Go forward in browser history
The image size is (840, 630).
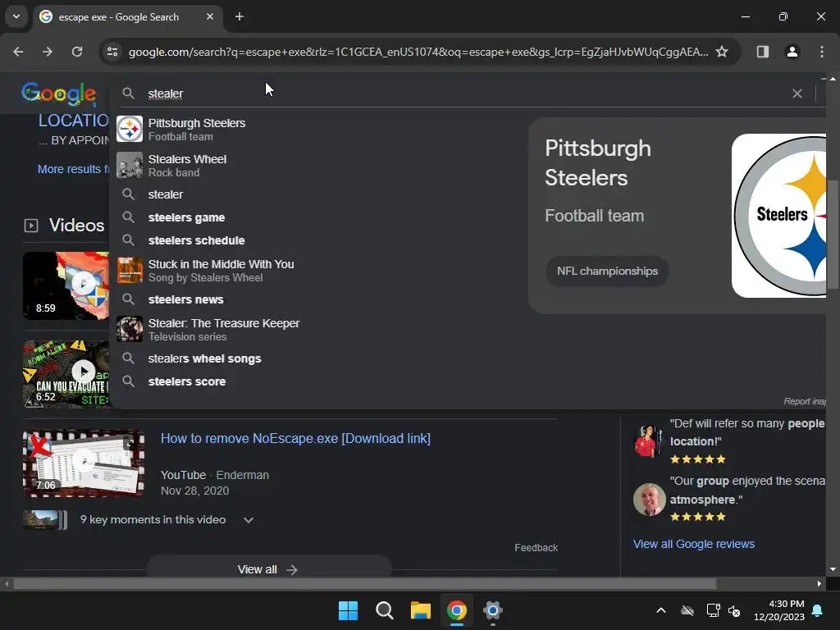(48, 52)
